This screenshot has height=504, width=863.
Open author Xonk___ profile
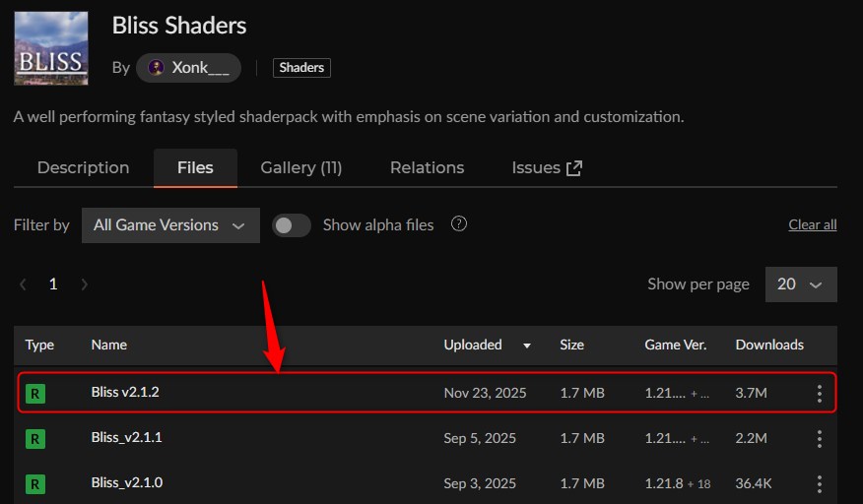pos(189,68)
